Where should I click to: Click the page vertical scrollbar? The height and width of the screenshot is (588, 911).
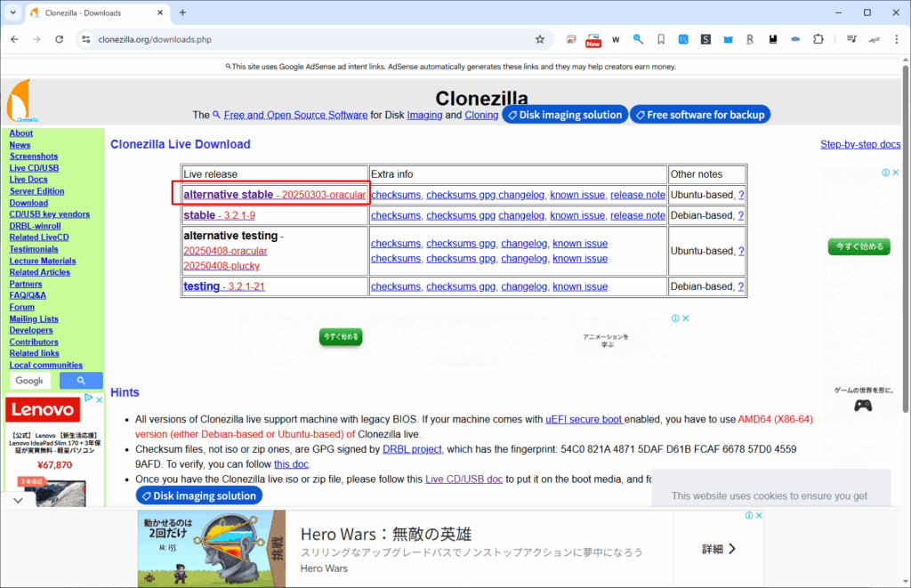tap(906, 238)
